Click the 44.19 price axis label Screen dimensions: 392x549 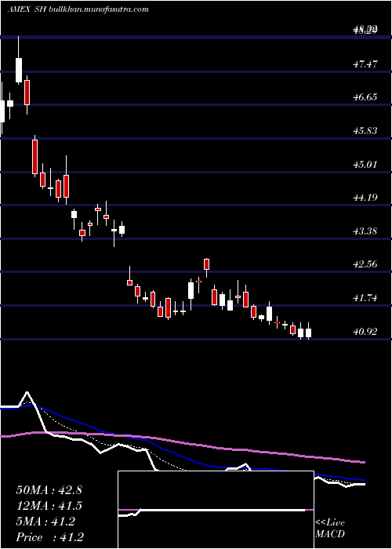point(365,198)
